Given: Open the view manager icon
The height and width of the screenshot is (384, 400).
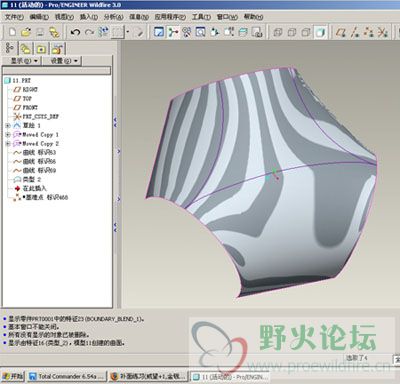Looking at the screenshot, I should pos(257,32).
